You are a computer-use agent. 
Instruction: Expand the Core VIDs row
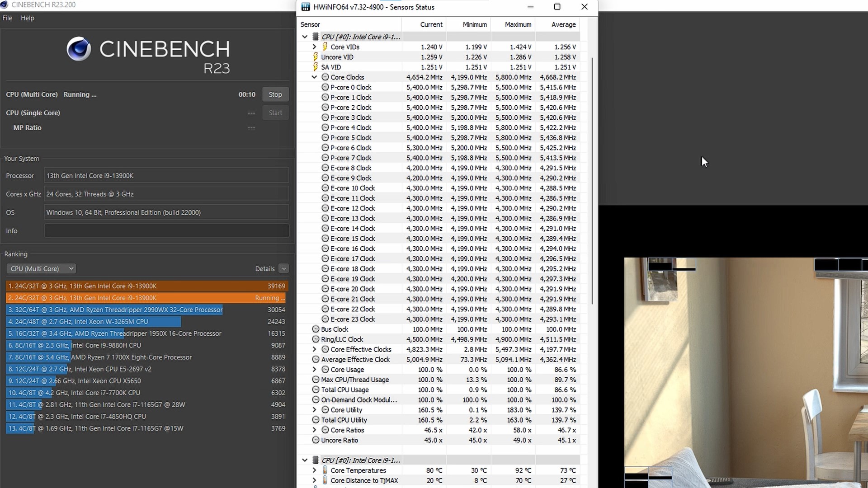[314, 47]
